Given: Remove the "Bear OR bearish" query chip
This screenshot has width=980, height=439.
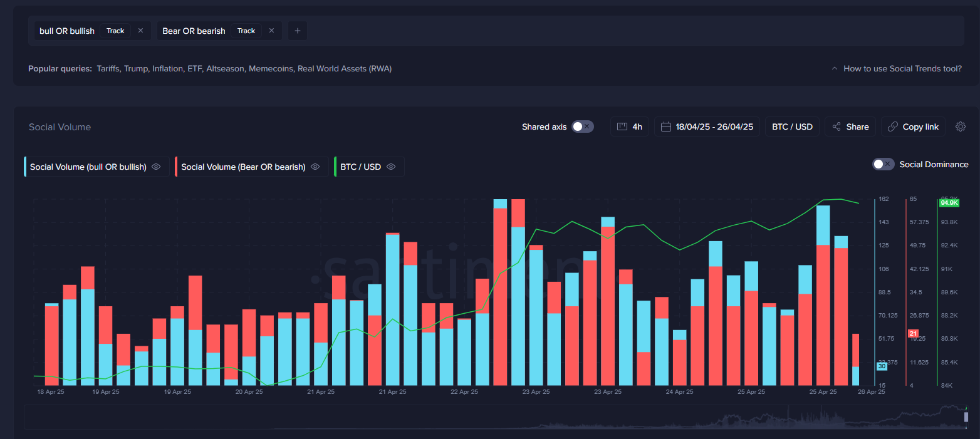Looking at the screenshot, I should point(271,30).
